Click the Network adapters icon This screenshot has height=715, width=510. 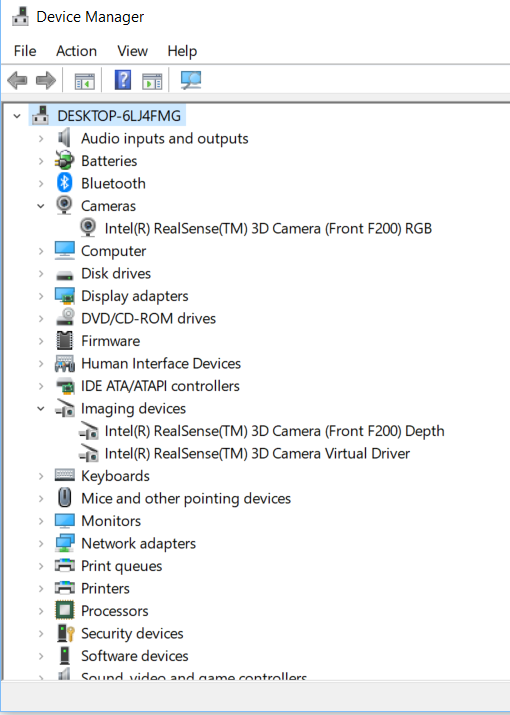point(64,543)
